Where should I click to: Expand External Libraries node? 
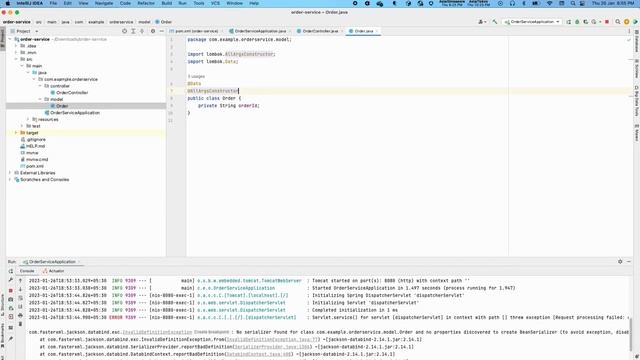point(10,173)
